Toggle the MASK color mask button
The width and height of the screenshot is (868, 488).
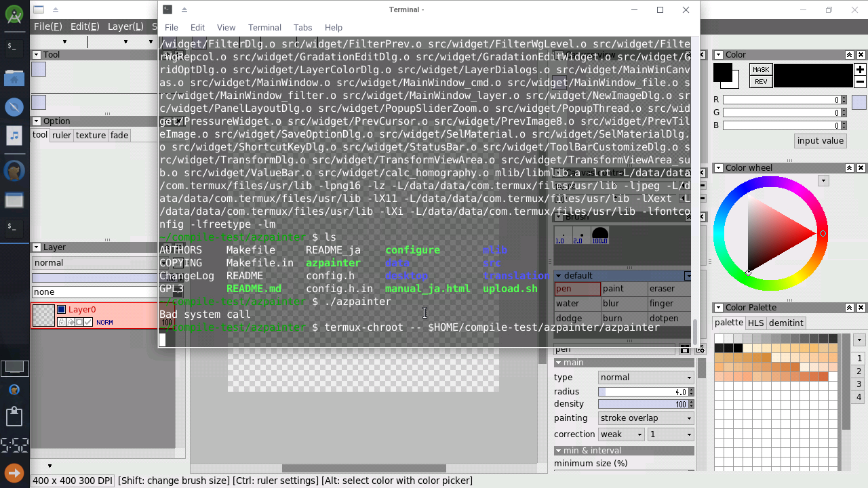761,70
